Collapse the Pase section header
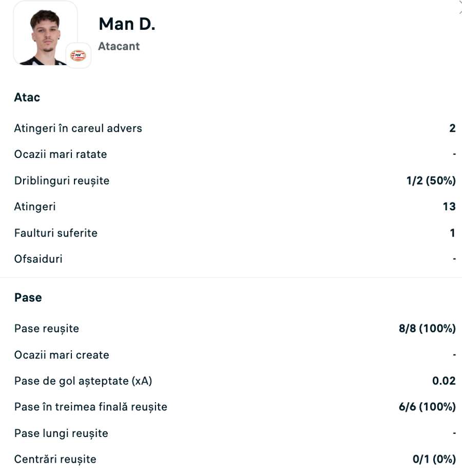The height and width of the screenshot is (476, 462). tap(28, 297)
